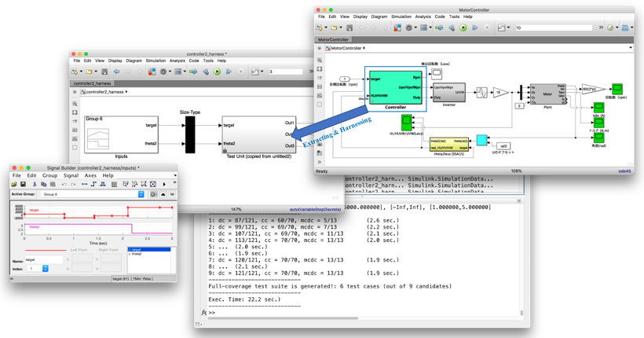
Task: Open dropdown arrow beside MotorController Model Advisor icon
Action: point(617,28)
